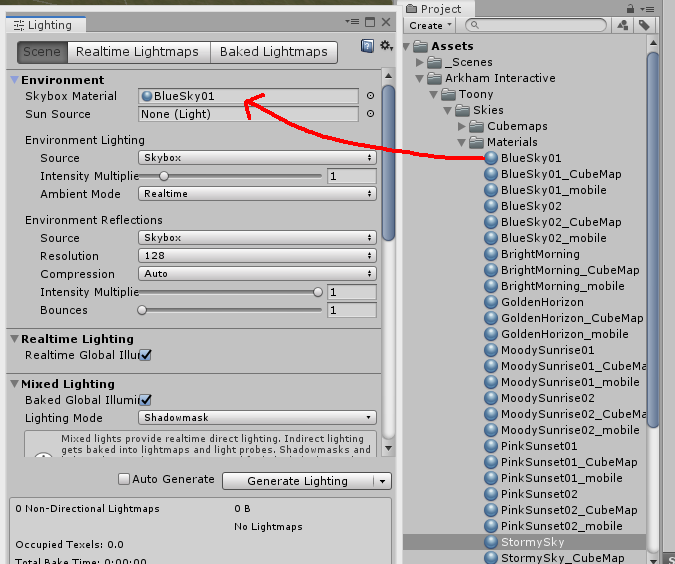Expand the _Scenes folder
The height and width of the screenshot is (564, 675).
tap(420, 62)
